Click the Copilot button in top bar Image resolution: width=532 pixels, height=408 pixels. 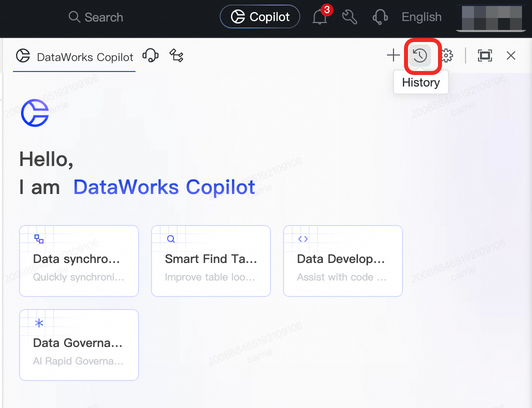[x=260, y=16]
